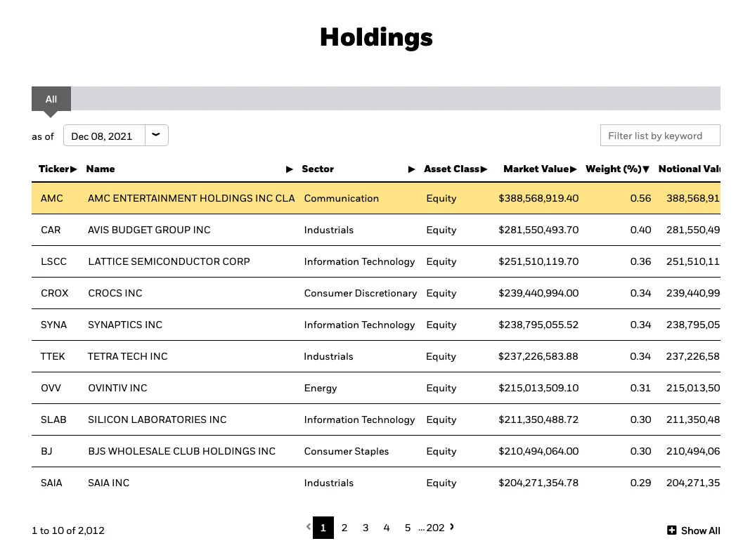Select the AMC ticker cell
Viewport: 743px width, 560px height.
point(51,199)
